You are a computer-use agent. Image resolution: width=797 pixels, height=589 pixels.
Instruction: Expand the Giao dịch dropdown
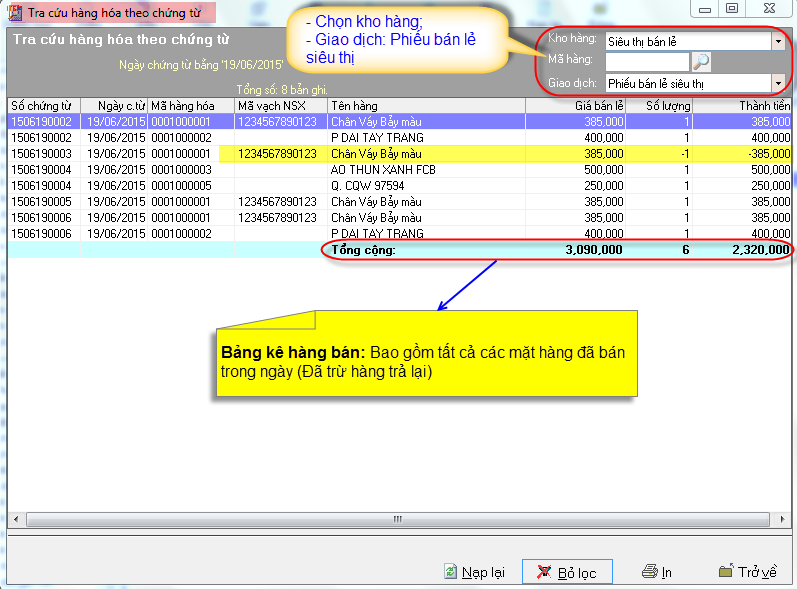click(x=777, y=84)
